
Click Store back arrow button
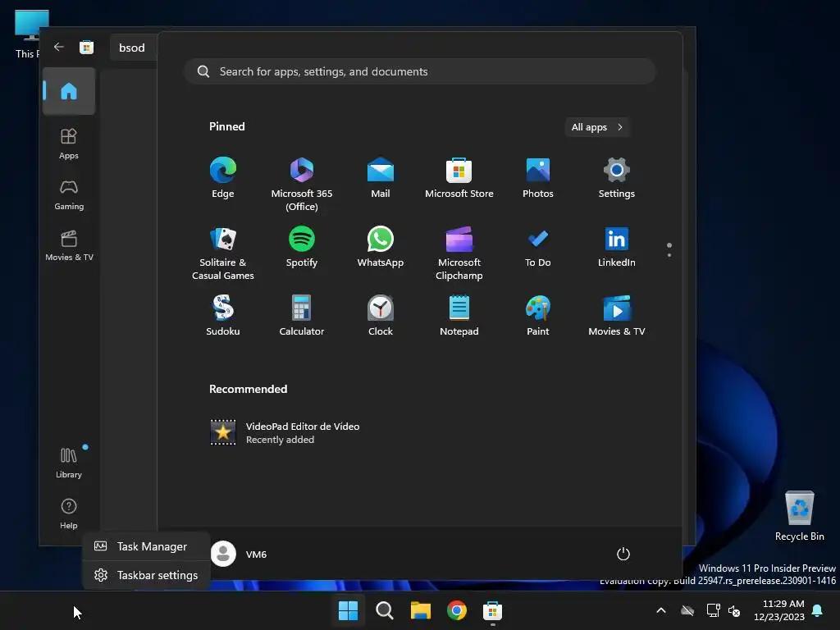click(59, 47)
